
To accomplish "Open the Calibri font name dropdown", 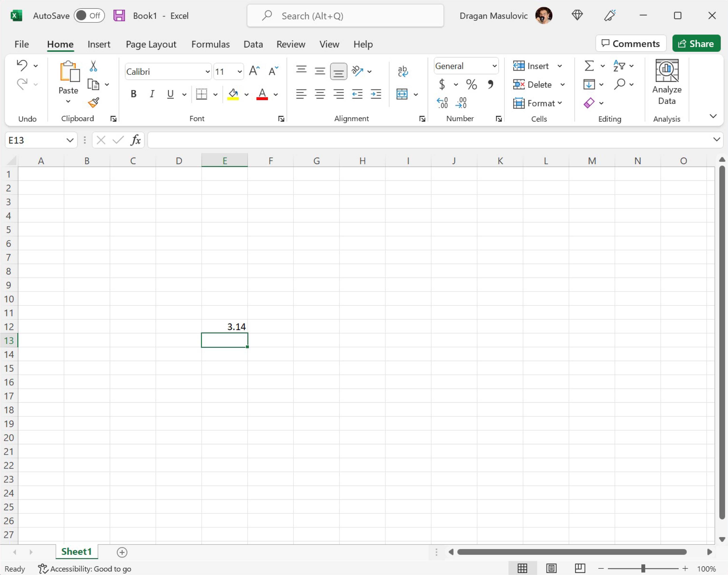I will 207,71.
